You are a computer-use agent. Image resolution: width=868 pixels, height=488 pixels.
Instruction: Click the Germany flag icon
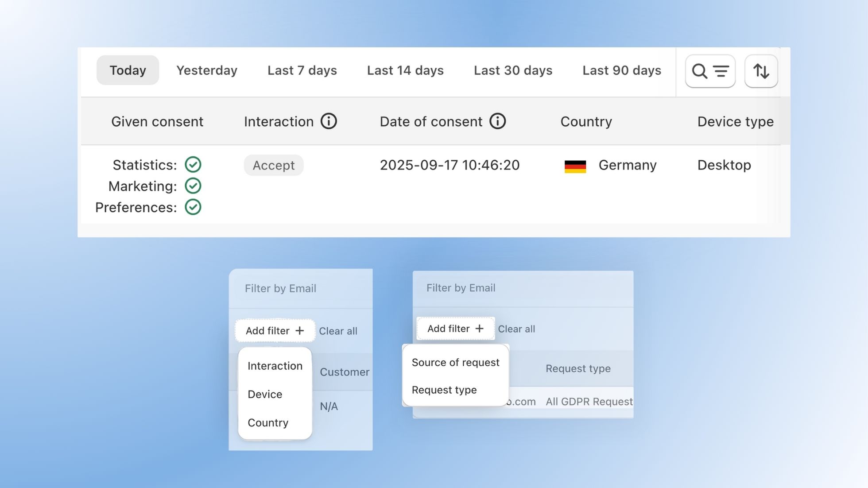[x=574, y=166]
